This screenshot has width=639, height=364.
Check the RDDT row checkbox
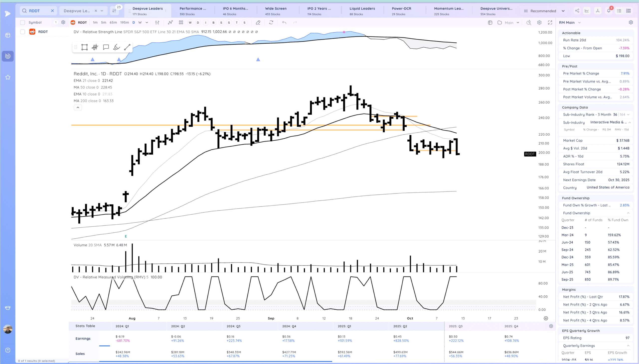pos(22,32)
